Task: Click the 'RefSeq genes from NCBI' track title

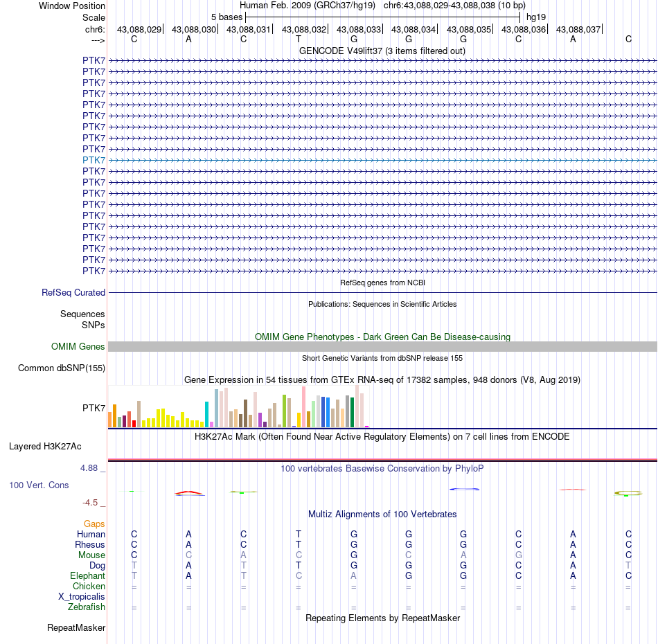Action: [383, 283]
